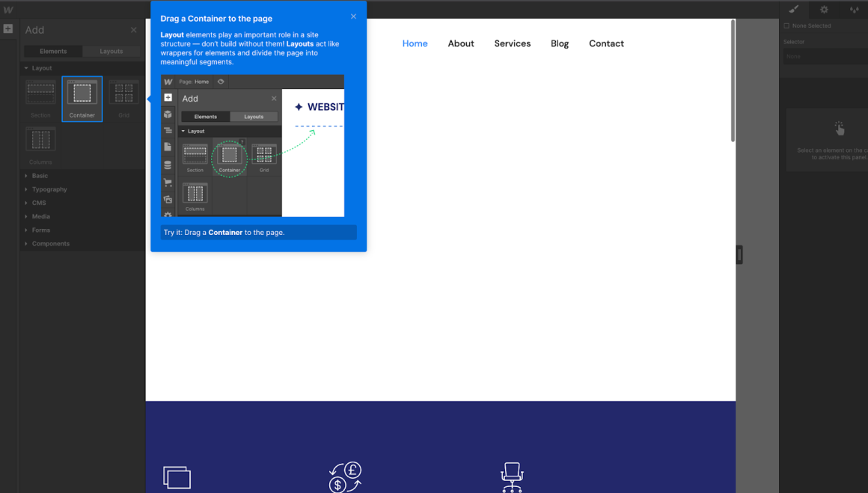This screenshot has width=868, height=493.
Task: Expand the Basic elements category
Action: point(39,175)
